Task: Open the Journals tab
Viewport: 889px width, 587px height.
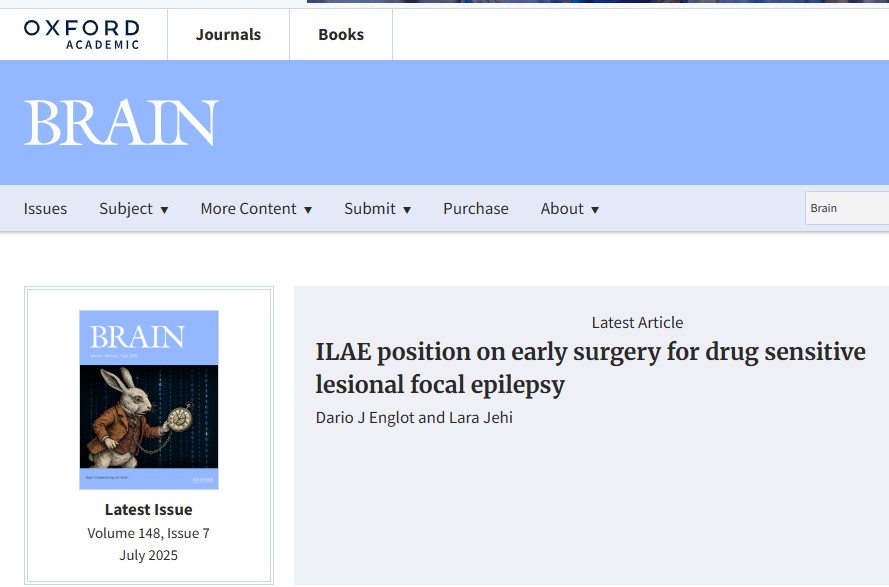Action: coord(228,35)
